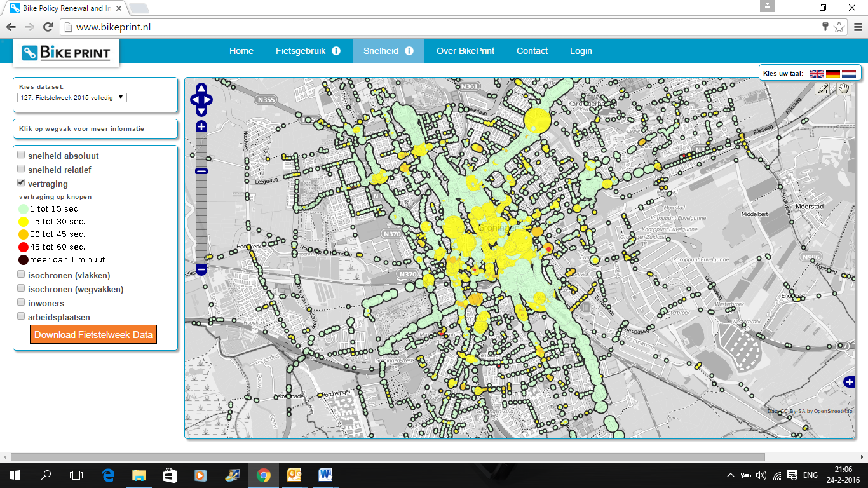Open the Contact page
The height and width of the screenshot is (488, 868).
(532, 51)
